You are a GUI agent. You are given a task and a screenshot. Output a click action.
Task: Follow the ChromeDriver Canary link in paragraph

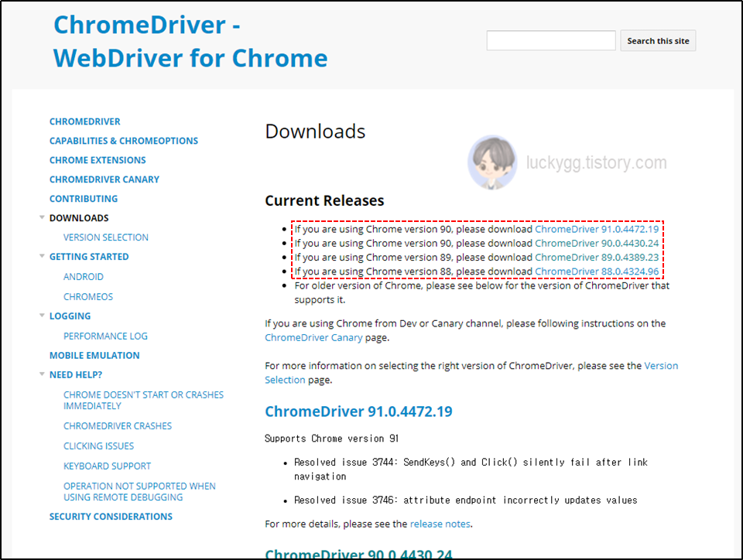(x=313, y=337)
